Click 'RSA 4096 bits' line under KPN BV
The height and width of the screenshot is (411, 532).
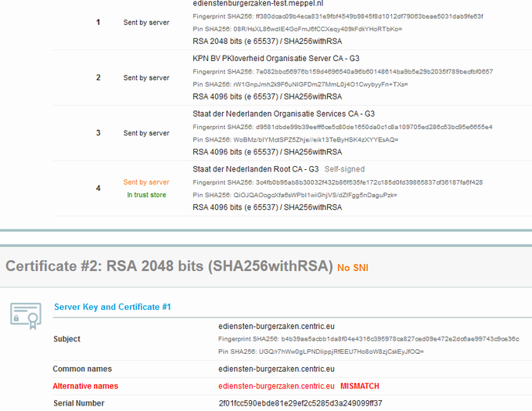(268, 97)
